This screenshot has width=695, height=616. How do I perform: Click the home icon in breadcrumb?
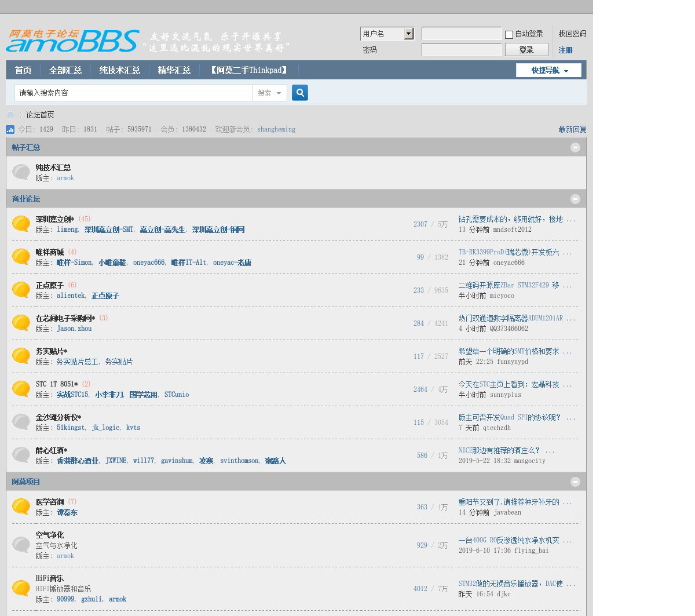click(x=10, y=115)
